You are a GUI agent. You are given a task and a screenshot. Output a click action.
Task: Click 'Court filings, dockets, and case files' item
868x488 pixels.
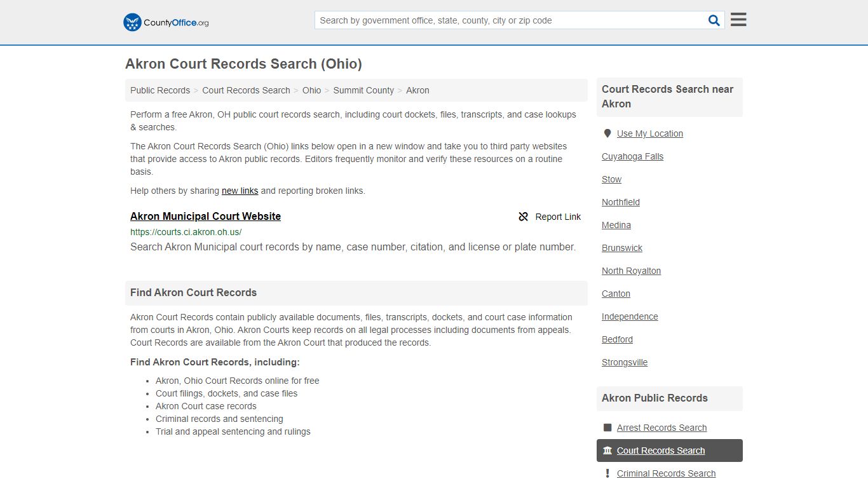(x=226, y=393)
